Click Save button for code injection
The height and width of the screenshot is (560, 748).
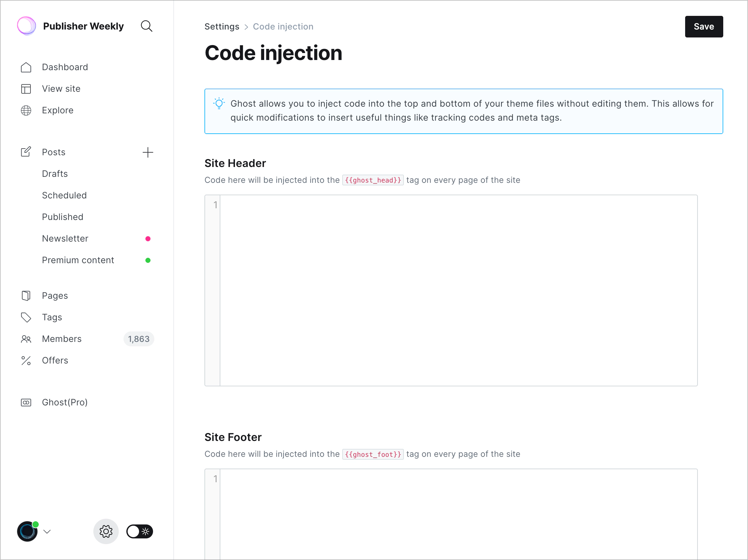point(704,26)
